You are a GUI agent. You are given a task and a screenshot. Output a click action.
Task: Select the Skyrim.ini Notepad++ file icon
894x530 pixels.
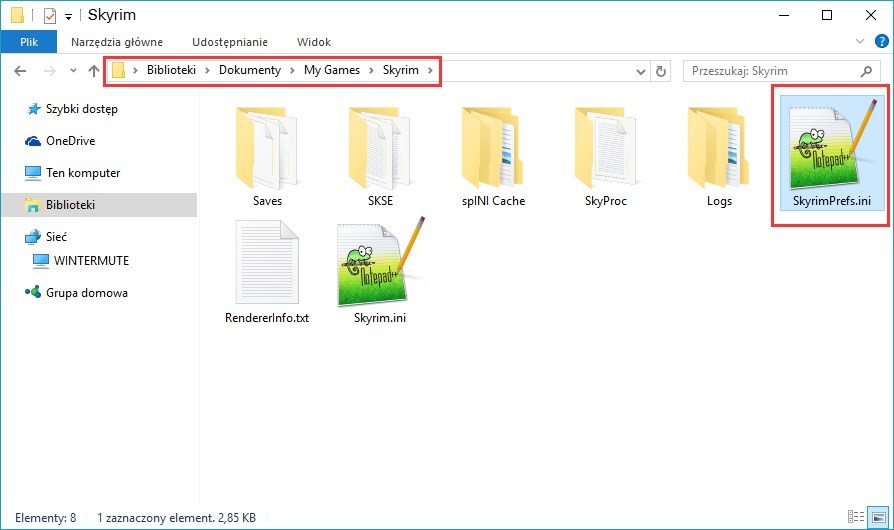(380, 262)
